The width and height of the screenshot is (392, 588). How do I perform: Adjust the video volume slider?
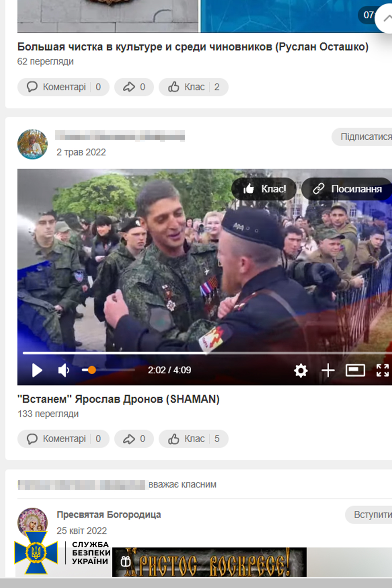tap(108, 370)
